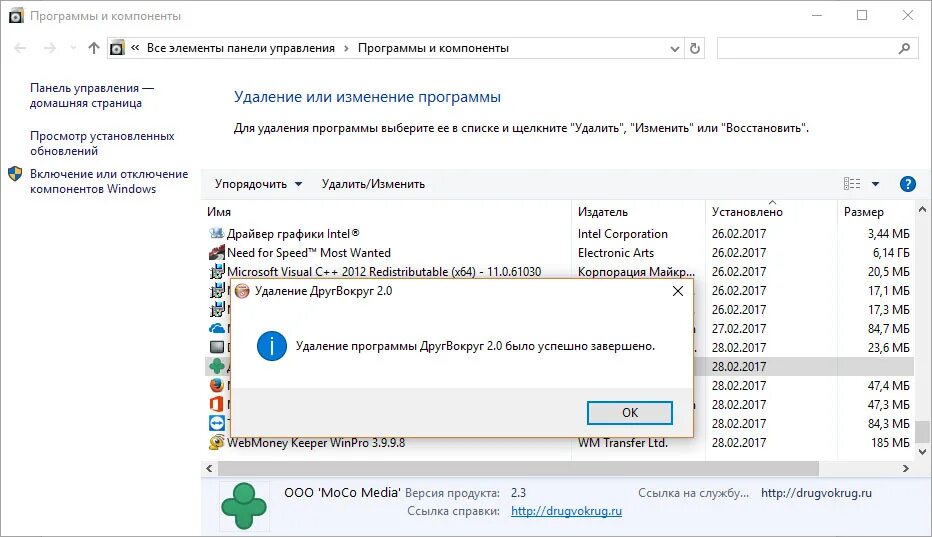The image size is (932, 537).
Task: Open http://drugvokrug.ru help link
Action: coord(566,511)
